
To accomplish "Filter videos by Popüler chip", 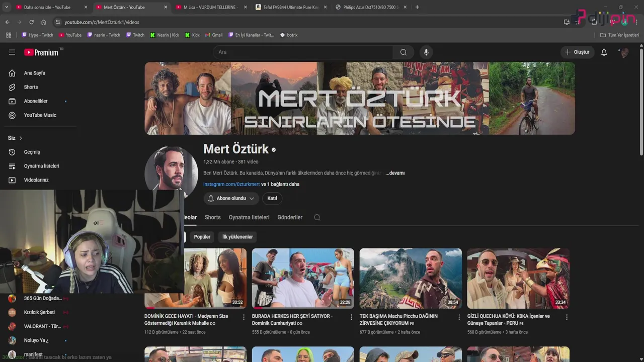I will (202, 237).
